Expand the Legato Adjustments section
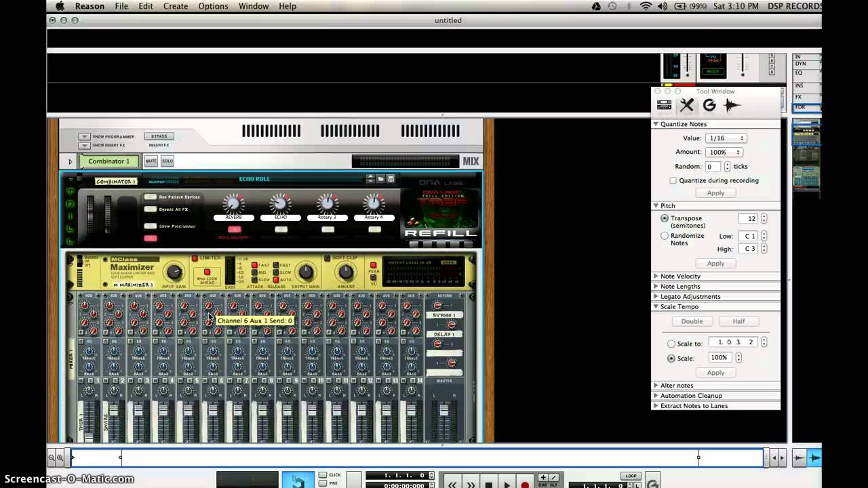 coord(656,296)
